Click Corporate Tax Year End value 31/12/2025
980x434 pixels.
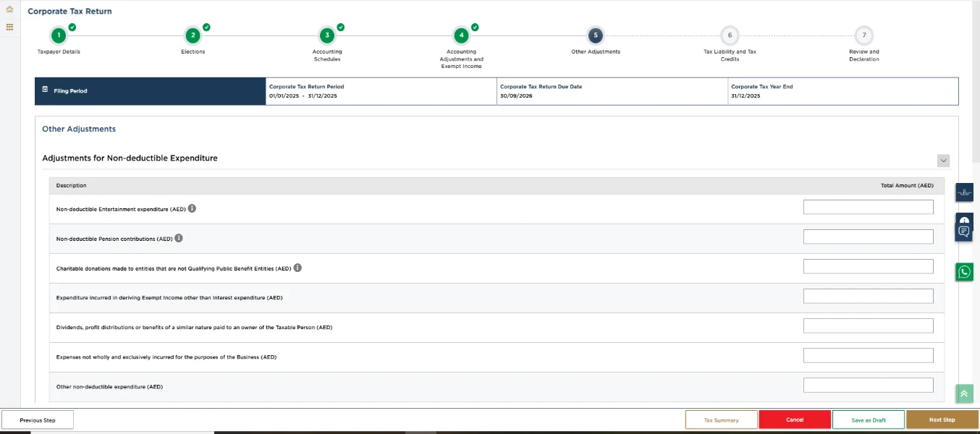tap(745, 95)
